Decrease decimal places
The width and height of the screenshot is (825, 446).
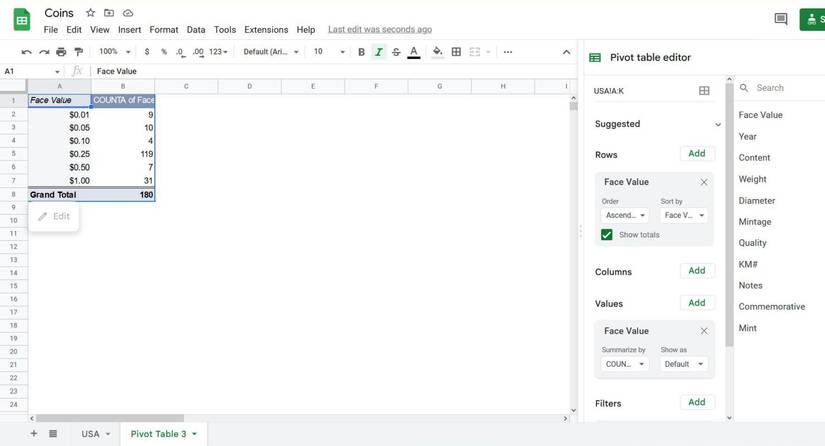[x=180, y=52]
